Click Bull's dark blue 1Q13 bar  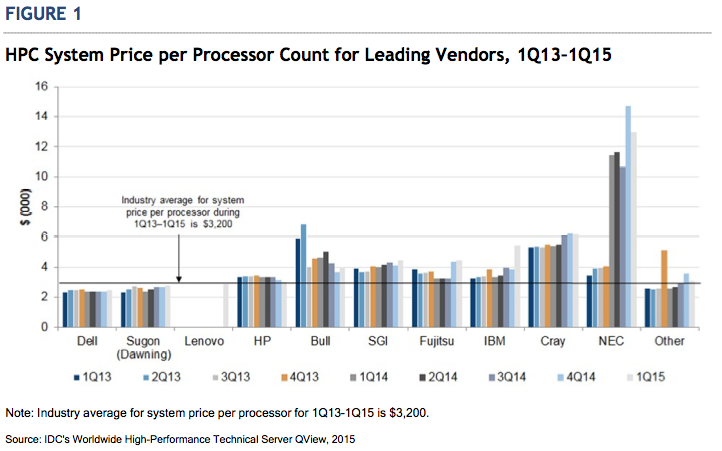point(298,283)
